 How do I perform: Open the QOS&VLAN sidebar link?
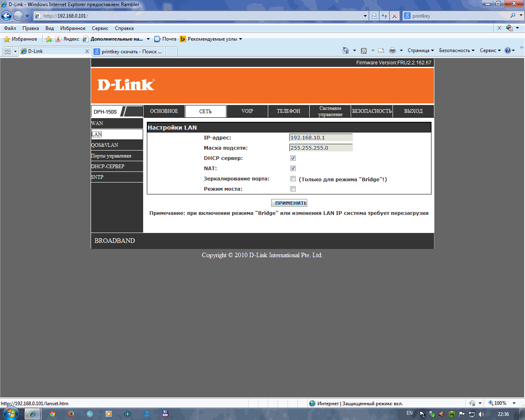[105, 145]
